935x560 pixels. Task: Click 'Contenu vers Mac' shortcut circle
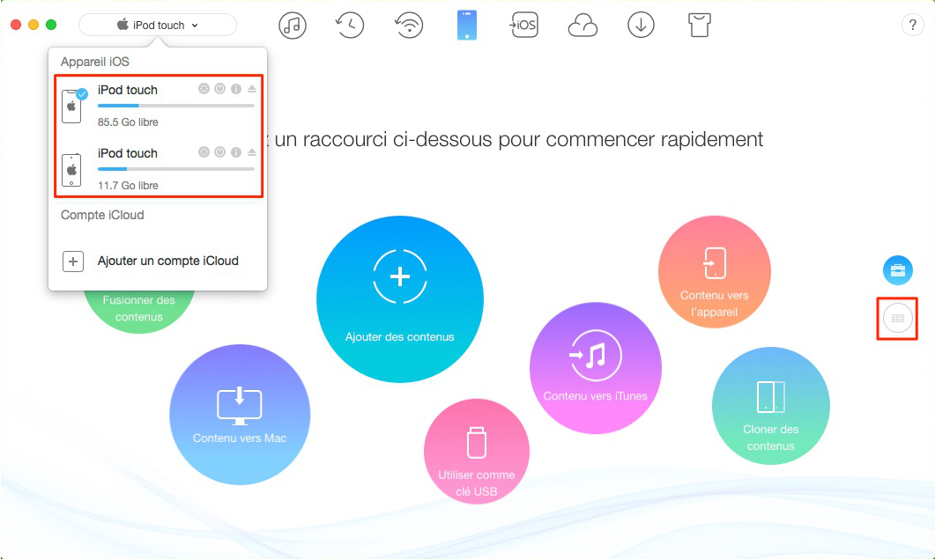point(240,415)
